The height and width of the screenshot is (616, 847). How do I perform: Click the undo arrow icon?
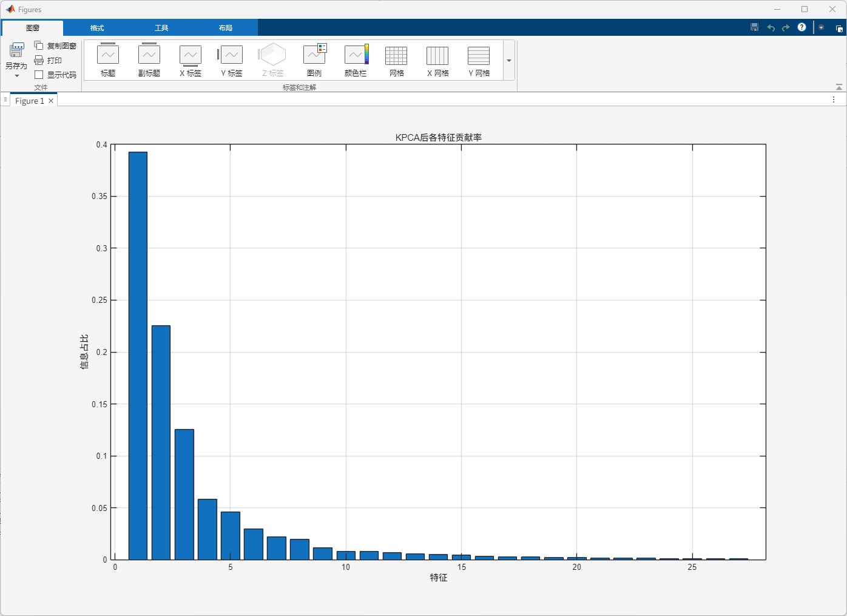pyautogui.click(x=771, y=27)
